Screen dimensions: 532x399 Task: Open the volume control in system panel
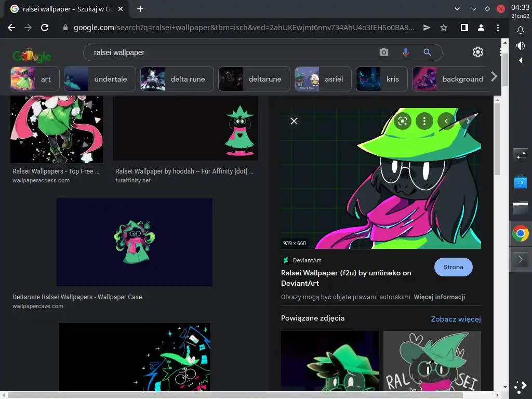point(520,46)
